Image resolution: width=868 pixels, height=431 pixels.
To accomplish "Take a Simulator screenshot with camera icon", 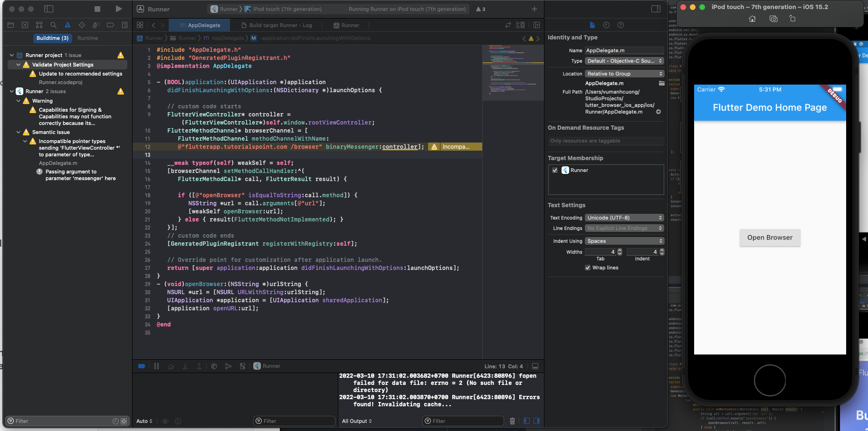I will coord(773,19).
